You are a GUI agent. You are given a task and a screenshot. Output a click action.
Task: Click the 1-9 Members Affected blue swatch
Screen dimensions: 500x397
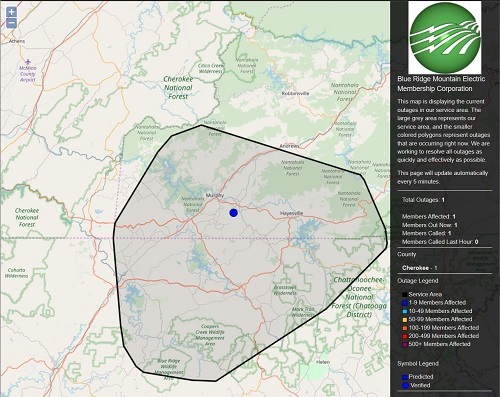404,303
